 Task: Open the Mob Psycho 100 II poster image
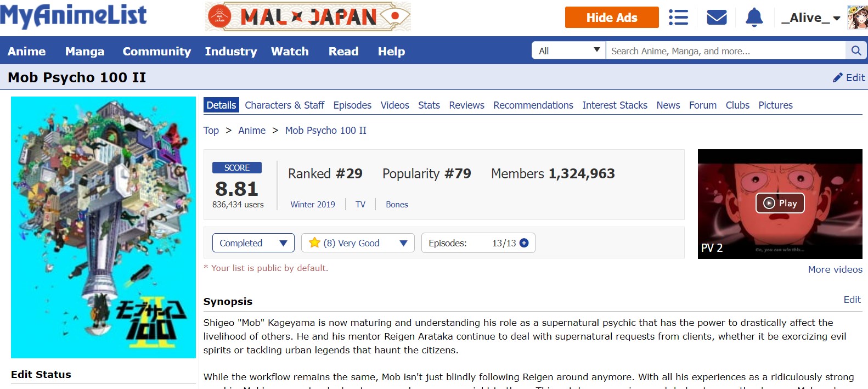[103, 227]
